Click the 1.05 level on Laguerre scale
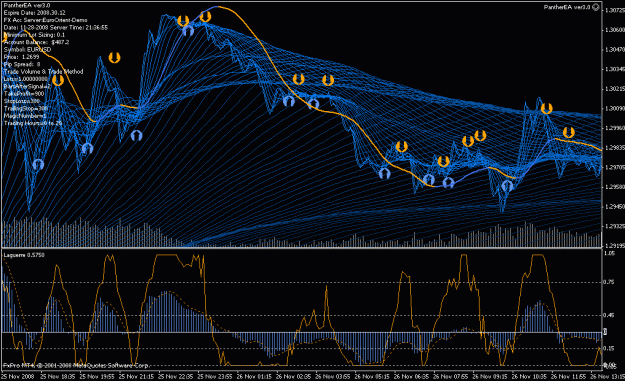The image size is (625, 381). (x=609, y=253)
